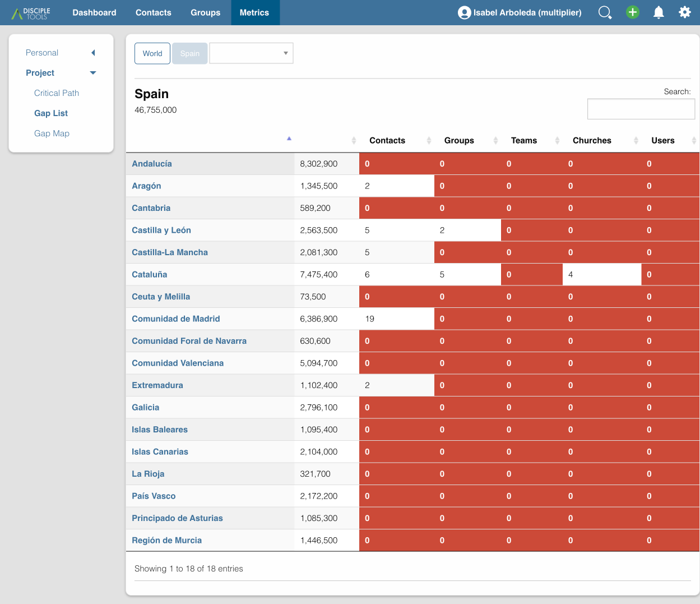Viewport: 700px width, 604px height.
Task: Click the user profile avatar icon
Action: click(x=464, y=12)
